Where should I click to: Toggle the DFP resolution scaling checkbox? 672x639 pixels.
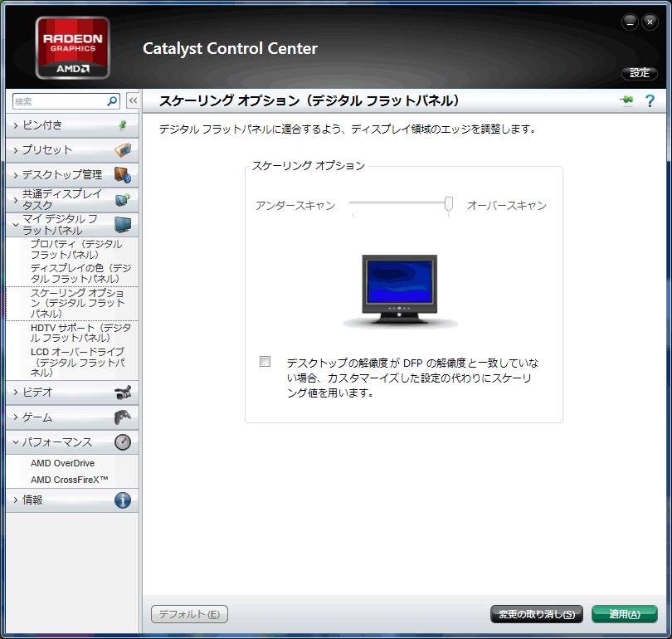(x=265, y=361)
